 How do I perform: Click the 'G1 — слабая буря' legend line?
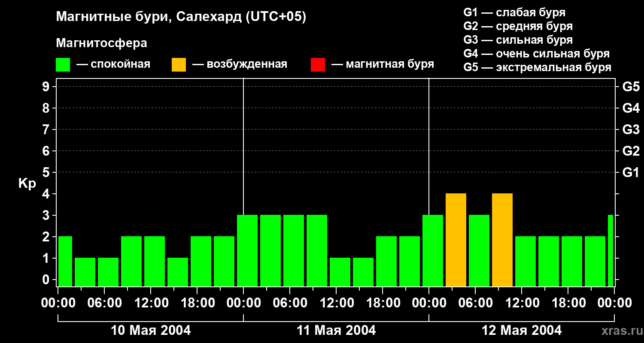click(514, 12)
